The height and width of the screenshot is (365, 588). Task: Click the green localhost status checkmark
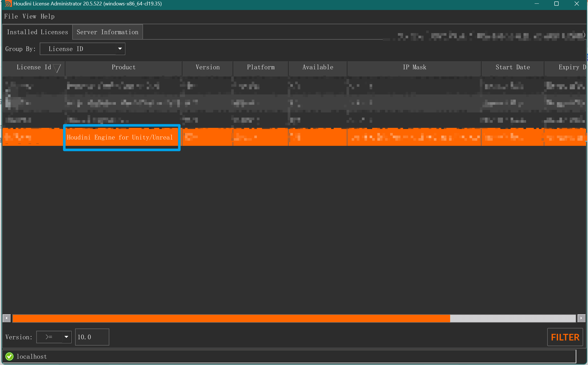(9, 356)
